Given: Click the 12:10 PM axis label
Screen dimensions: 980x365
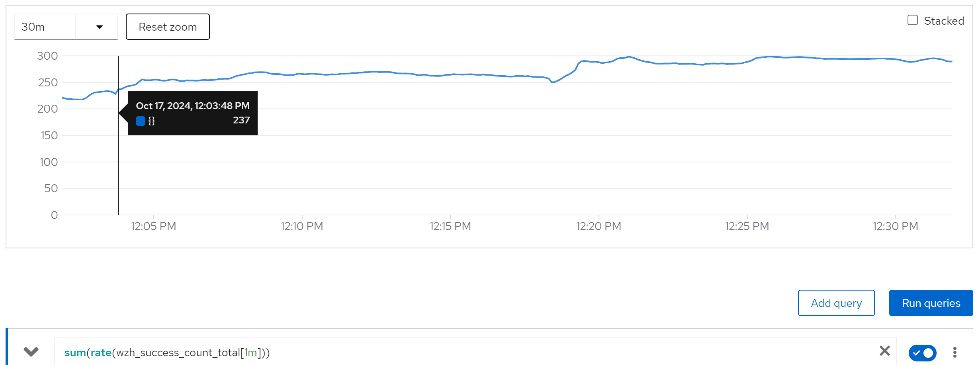Looking at the screenshot, I should coord(302,226).
